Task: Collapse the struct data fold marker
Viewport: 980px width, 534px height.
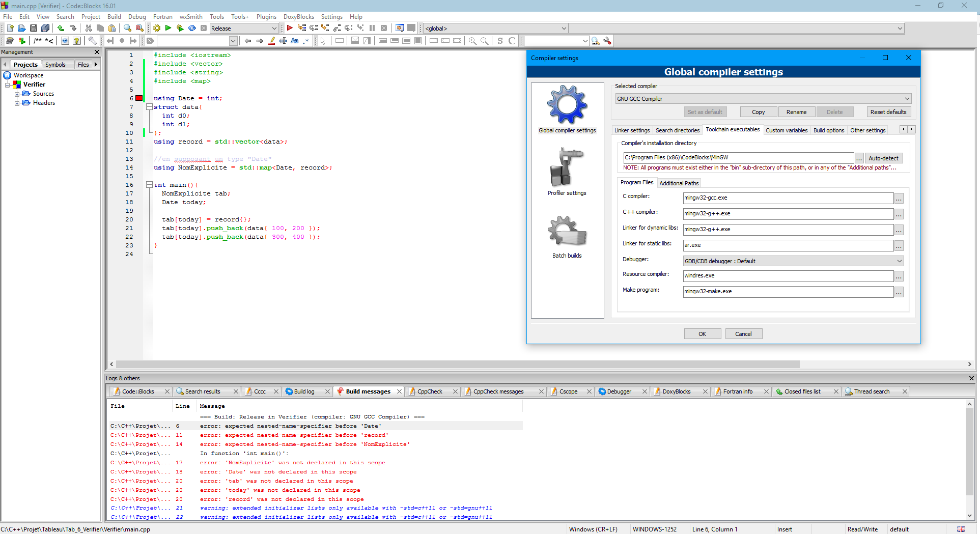Action: [149, 107]
